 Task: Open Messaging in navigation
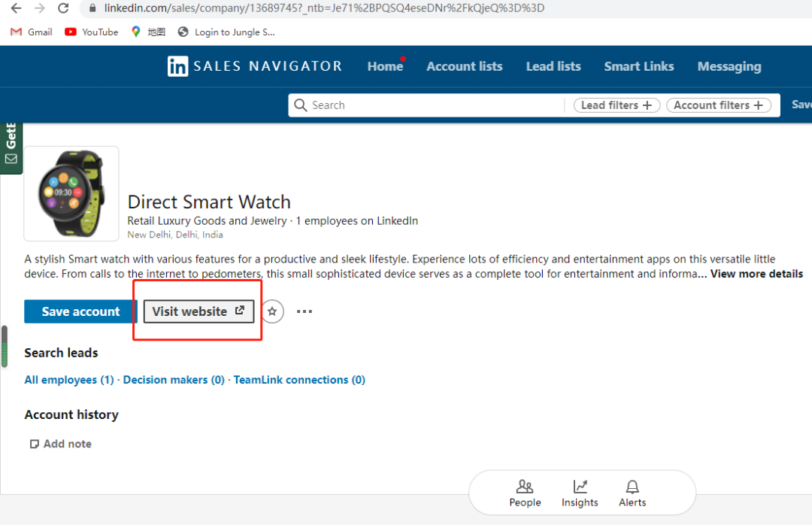pyautogui.click(x=729, y=66)
